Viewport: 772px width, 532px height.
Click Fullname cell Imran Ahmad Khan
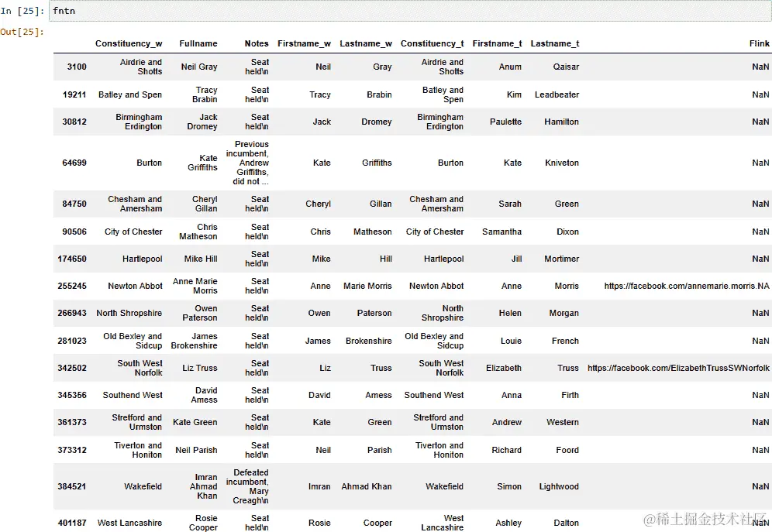(x=203, y=486)
